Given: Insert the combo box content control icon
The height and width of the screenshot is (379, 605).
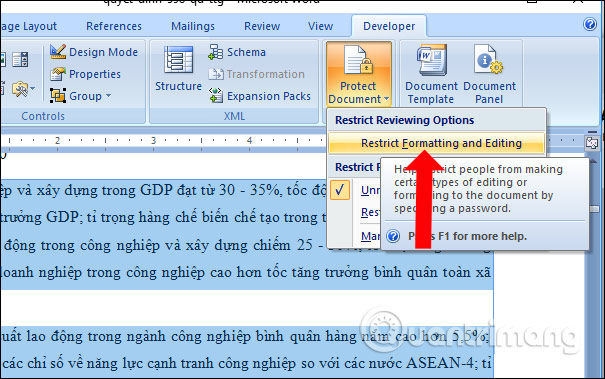Looking at the screenshot, I should coord(20,59).
